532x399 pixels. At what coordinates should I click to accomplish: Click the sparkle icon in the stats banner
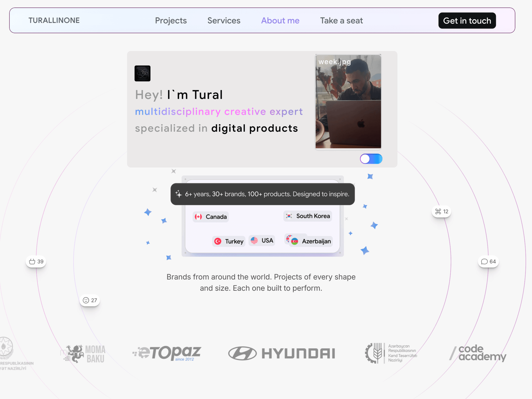point(178,194)
